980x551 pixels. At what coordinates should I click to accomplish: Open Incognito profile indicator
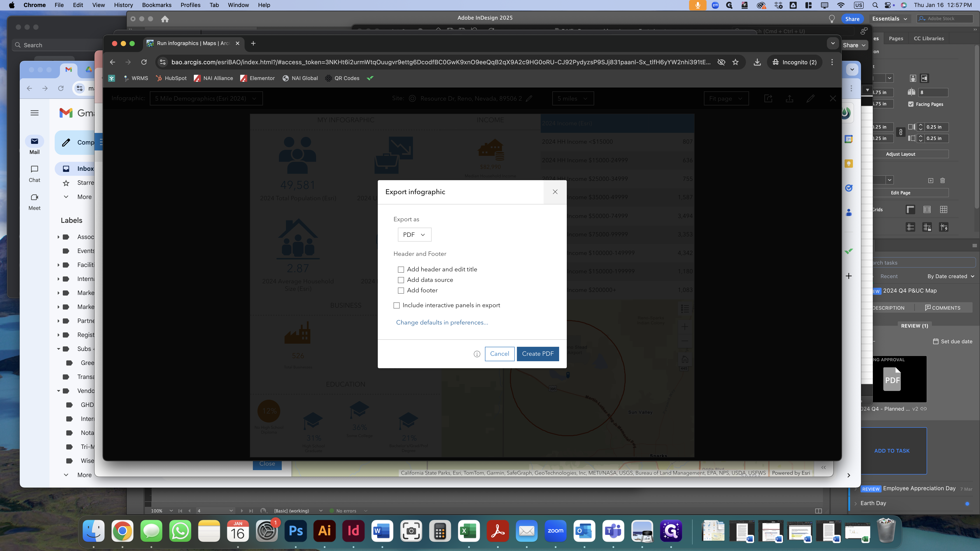[x=795, y=62]
